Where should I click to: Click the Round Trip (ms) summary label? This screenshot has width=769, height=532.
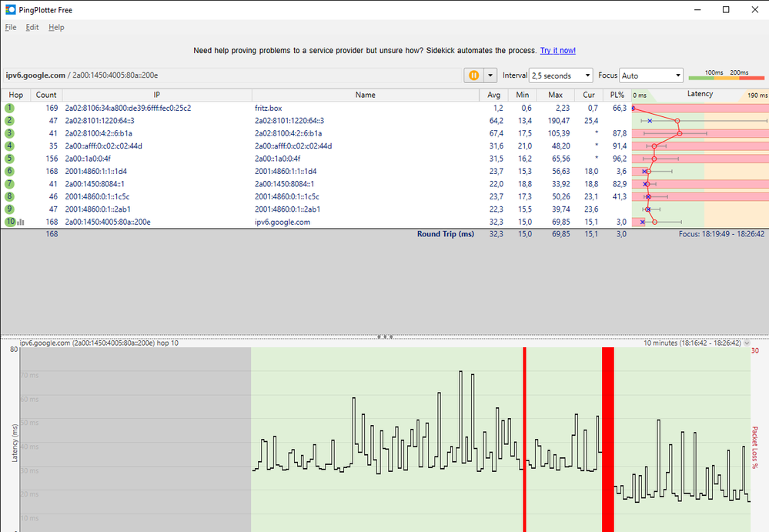[x=446, y=234]
